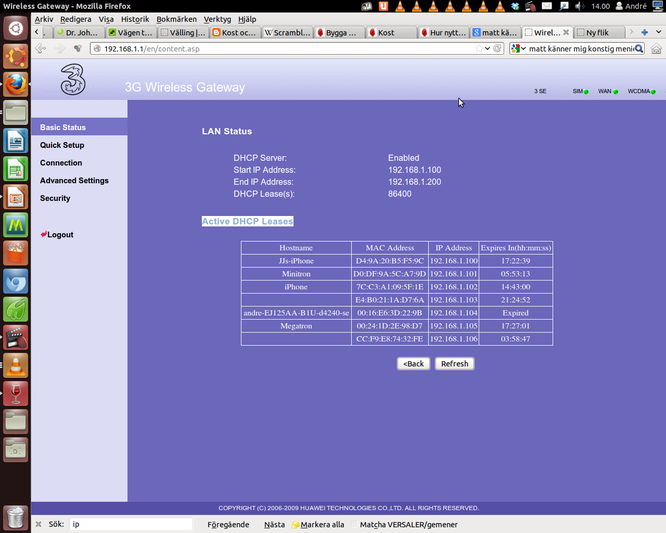The height and width of the screenshot is (533, 666).
Task: Toggle Markera alla highlight in the find bar
Action: click(x=318, y=525)
